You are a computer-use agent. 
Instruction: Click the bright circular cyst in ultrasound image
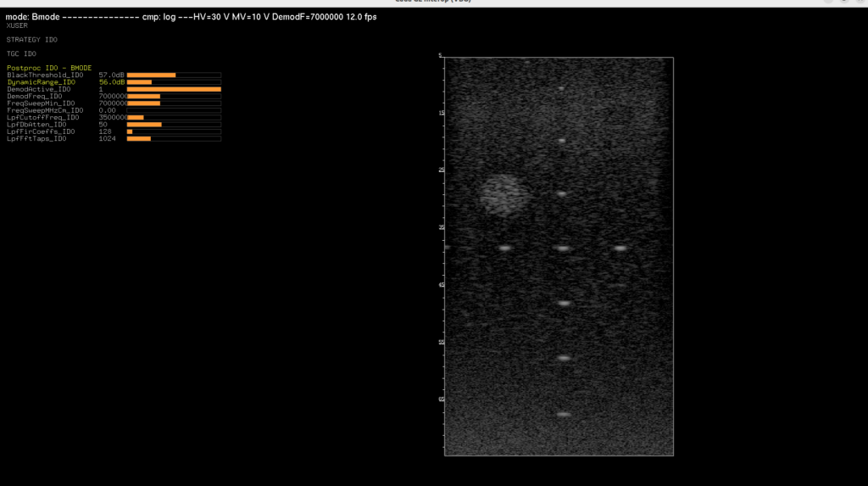tap(504, 194)
